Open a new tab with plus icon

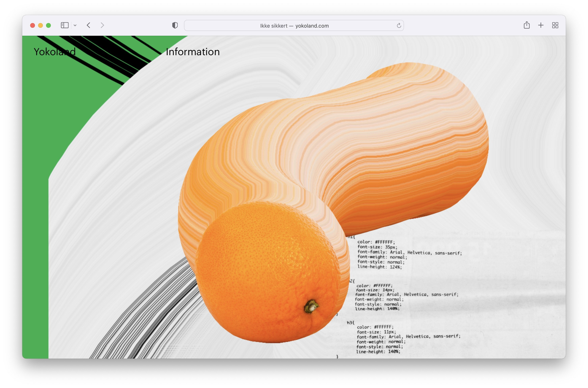(x=541, y=25)
